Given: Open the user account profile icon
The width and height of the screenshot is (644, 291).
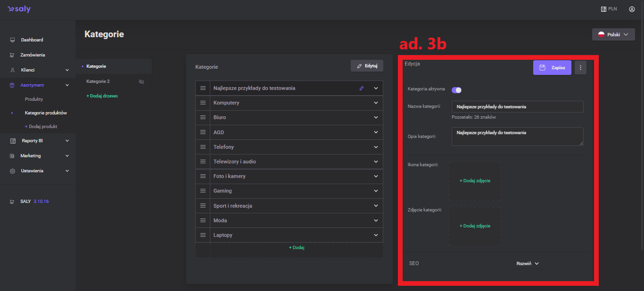Looking at the screenshot, I should 632,9.
